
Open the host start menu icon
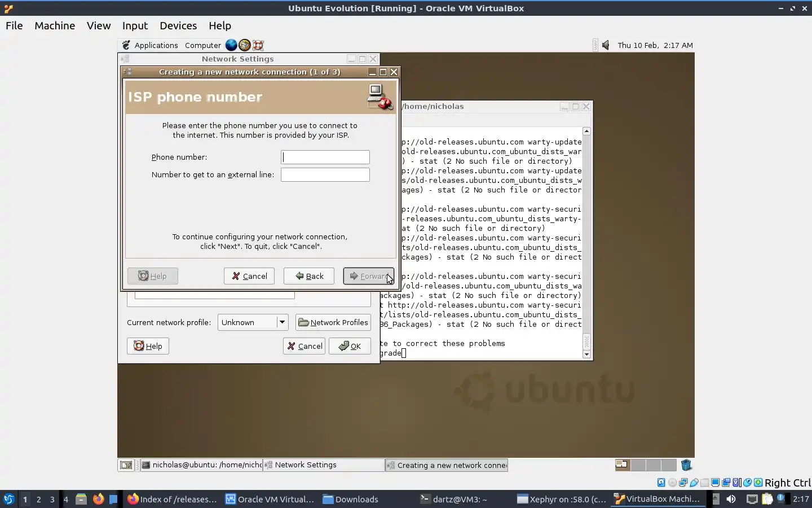(8, 499)
